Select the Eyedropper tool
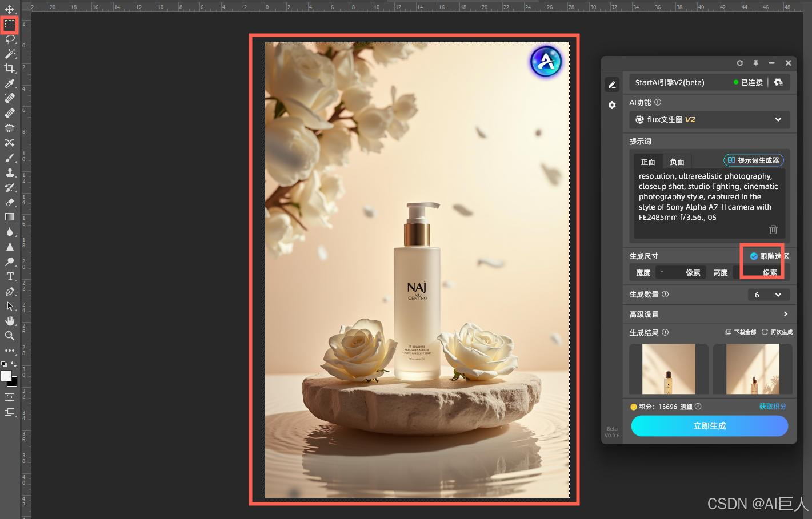Viewport: 812px width, 519px height. (10, 83)
